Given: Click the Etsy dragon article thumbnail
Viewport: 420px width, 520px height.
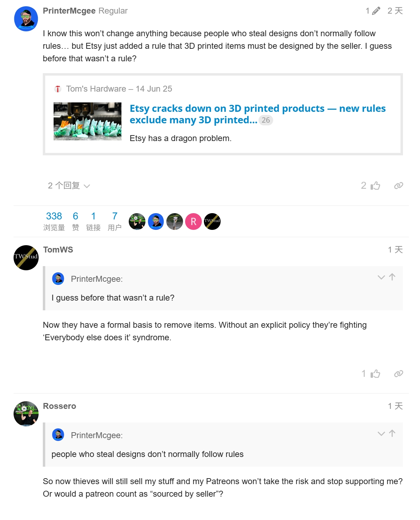Looking at the screenshot, I should point(87,121).
